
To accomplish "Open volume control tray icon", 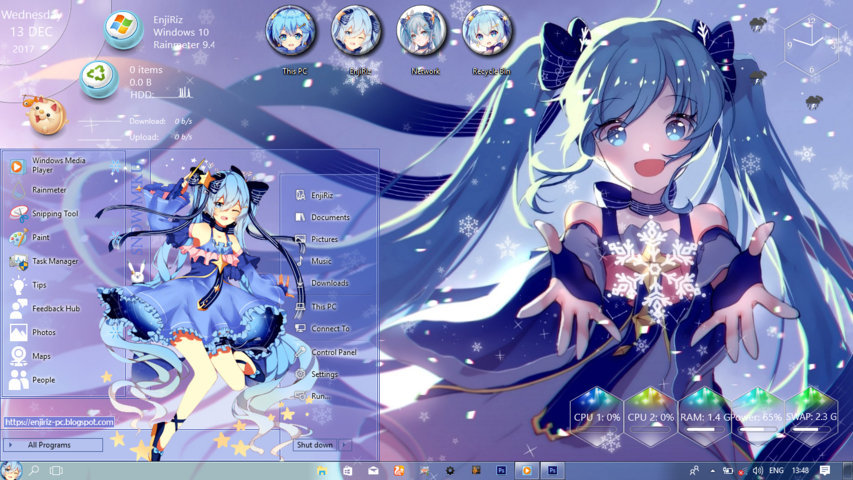I will click(x=758, y=471).
